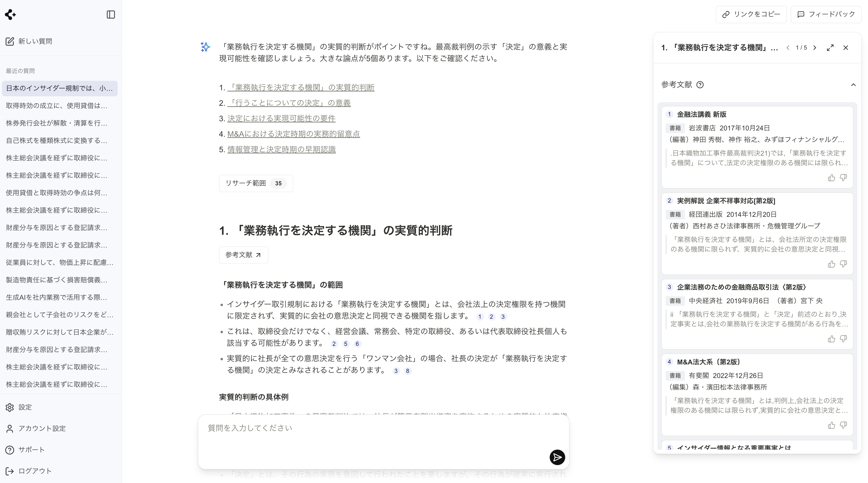Thumbs up M&A法大系 reference
The height and width of the screenshot is (483, 868).
point(831,425)
